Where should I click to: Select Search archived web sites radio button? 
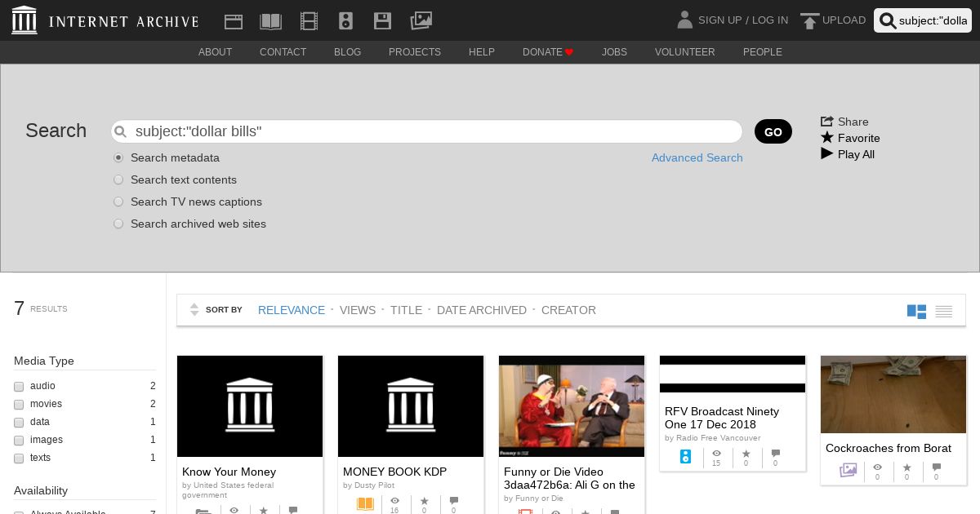coord(118,224)
